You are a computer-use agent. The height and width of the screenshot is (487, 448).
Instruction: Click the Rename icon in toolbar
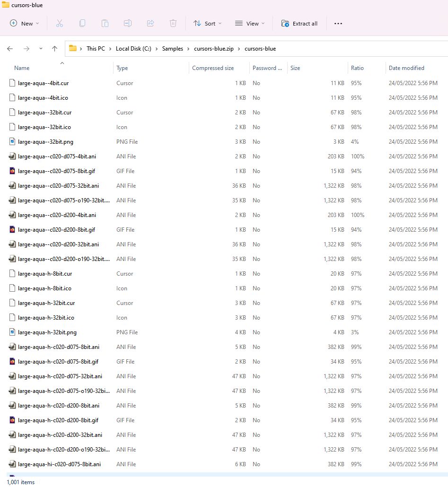tap(128, 23)
